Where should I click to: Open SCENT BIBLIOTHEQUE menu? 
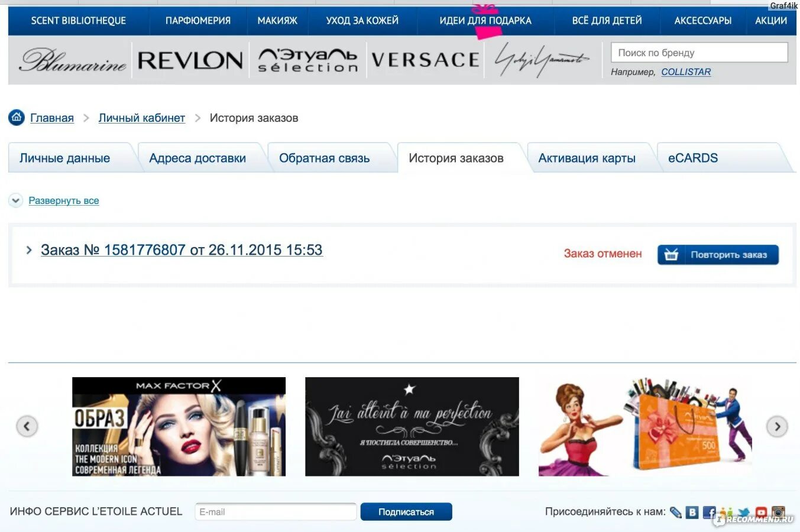pyautogui.click(x=79, y=21)
